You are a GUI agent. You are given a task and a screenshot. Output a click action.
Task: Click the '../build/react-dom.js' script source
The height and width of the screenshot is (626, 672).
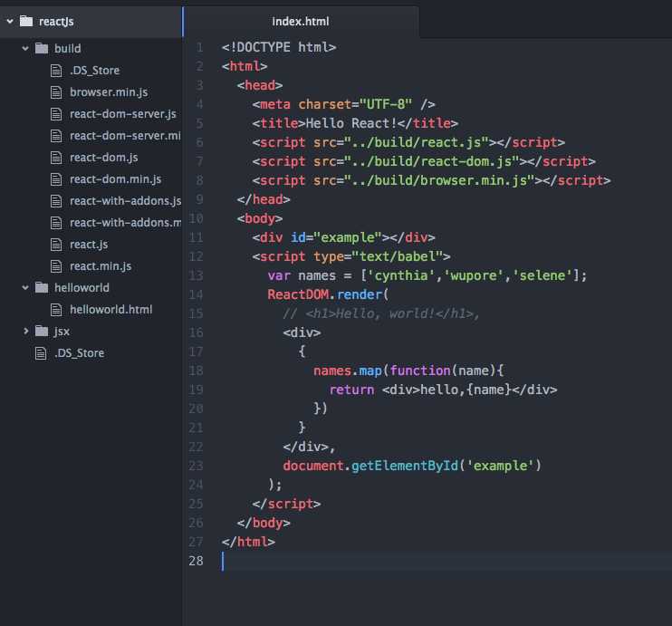coord(436,161)
